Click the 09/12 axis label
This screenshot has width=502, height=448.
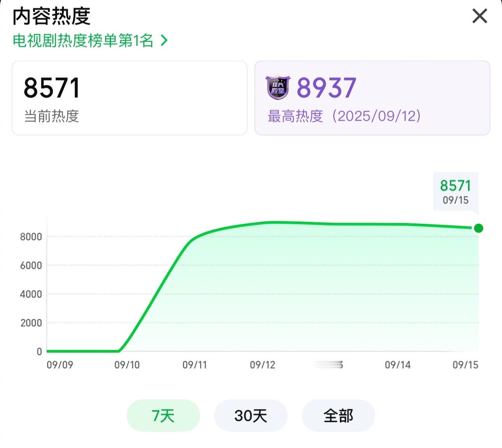[x=262, y=365]
